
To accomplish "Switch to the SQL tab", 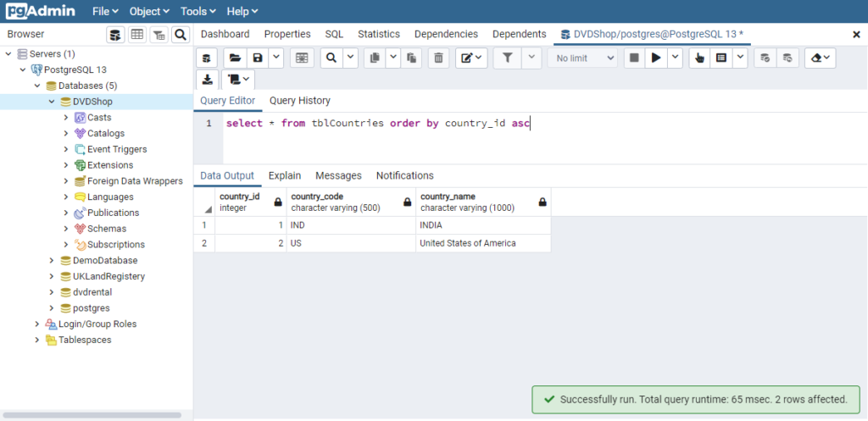I will click(x=334, y=34).
